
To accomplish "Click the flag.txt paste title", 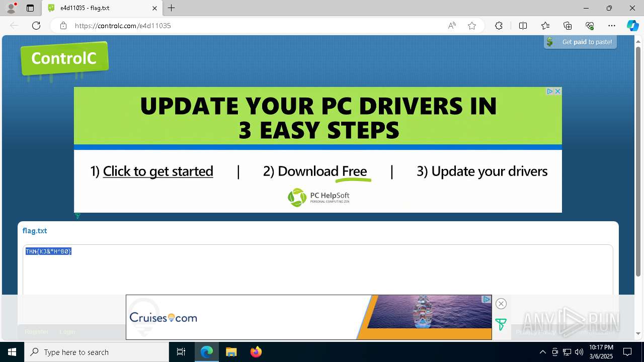I will [x=35, y=231].
